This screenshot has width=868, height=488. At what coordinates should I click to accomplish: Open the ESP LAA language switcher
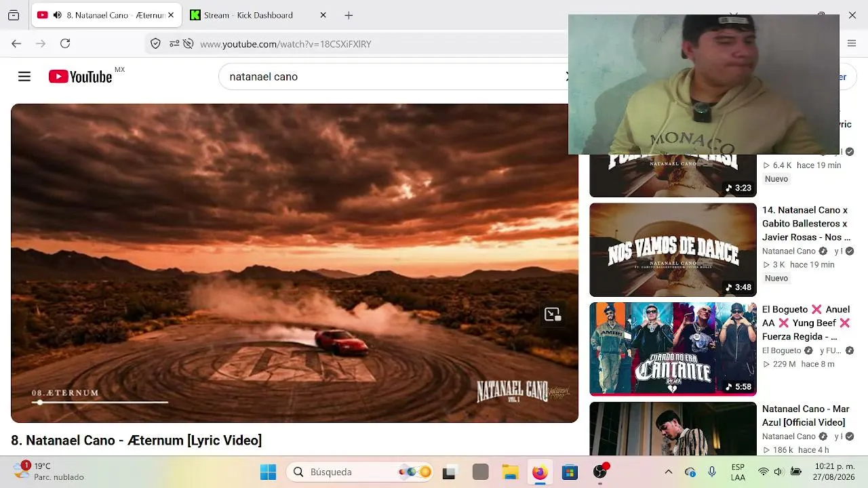pos(738,472)
